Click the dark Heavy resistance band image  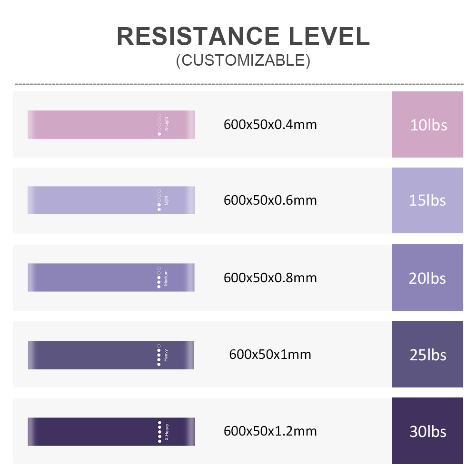111,355
